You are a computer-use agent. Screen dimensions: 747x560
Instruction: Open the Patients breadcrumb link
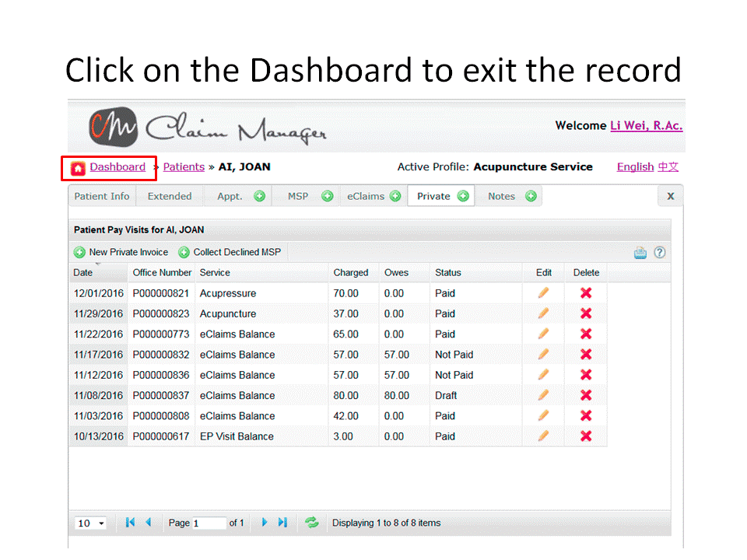tap(184, 167)
